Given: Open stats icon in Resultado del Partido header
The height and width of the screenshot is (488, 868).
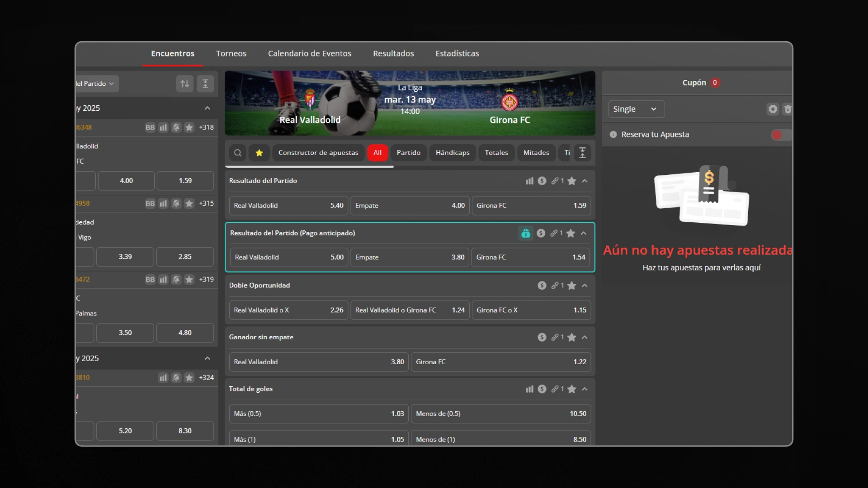Looking at the screenshot, I should coord(529,181).
